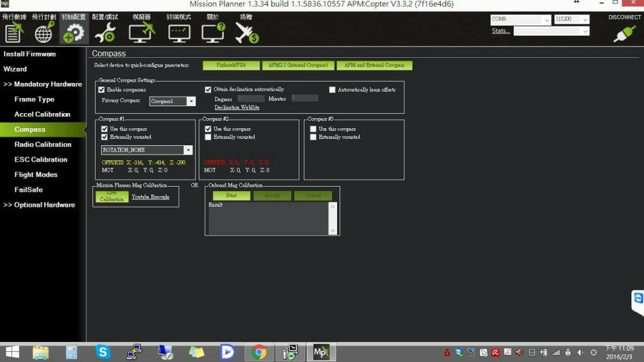Open the Declination WebSite link

237,107
